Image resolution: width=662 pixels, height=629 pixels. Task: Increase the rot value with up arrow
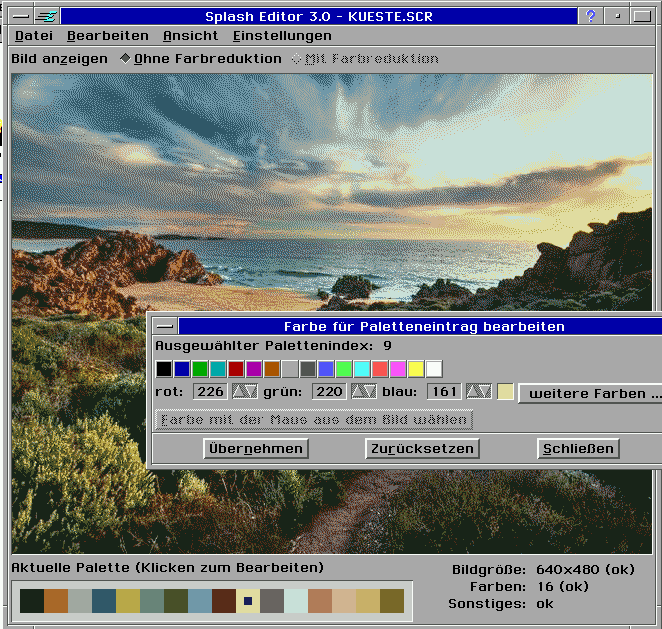pos(239,391)
